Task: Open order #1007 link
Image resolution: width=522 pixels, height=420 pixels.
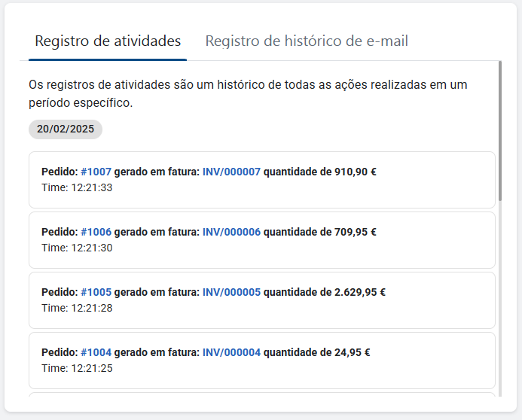Action: 96,172
